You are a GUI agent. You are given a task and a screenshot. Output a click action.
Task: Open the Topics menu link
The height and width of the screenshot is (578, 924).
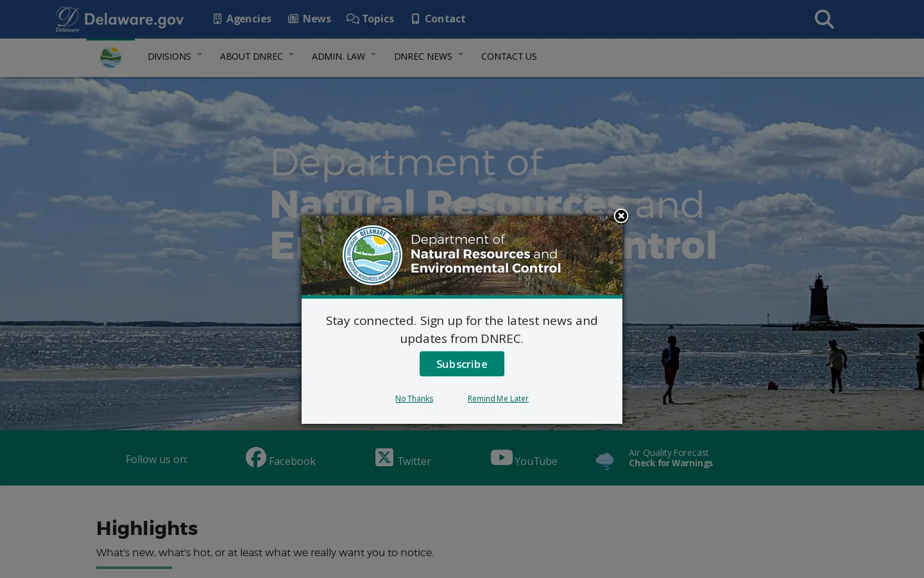[x=378, y=19]
